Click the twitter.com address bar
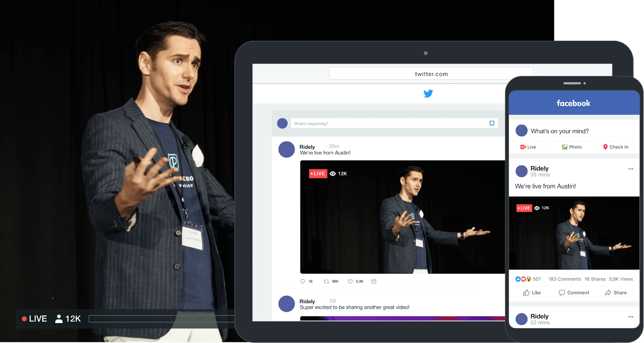Screen dimensions: 644x343 431,74
